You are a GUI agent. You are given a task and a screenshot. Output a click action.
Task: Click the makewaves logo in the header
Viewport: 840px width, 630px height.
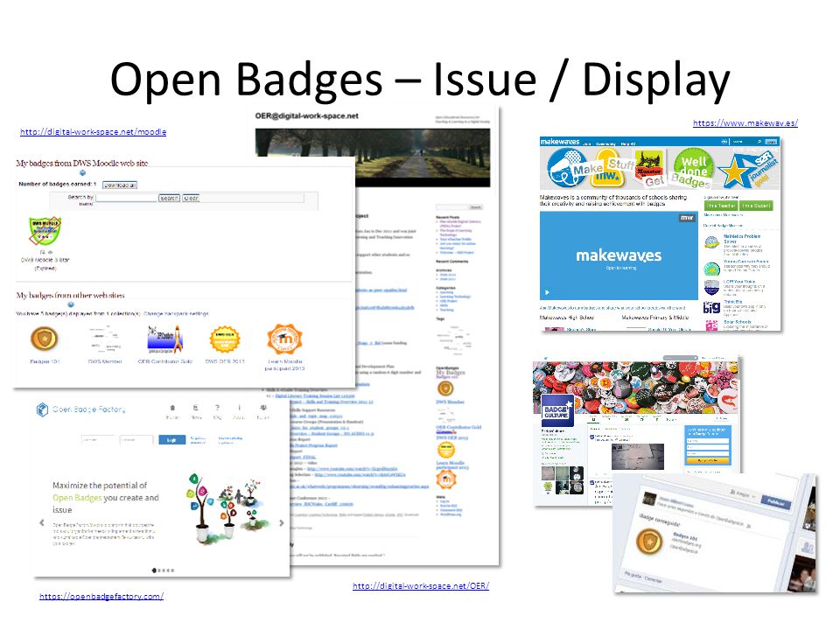pyautogui.click(x=560, y=142)
